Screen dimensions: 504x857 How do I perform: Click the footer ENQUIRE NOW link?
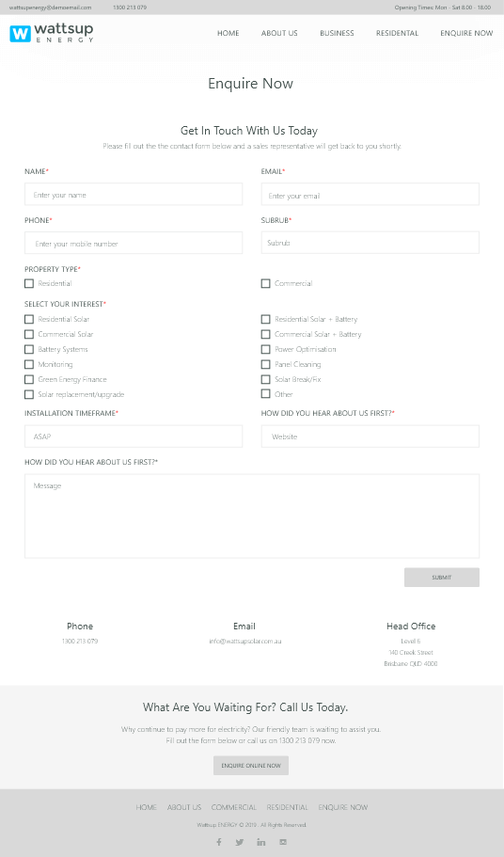click(x=343, y=807)
